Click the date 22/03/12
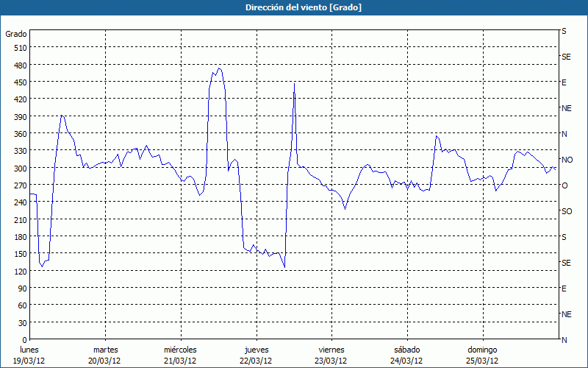588x368 pixels. tap(256, 361)
